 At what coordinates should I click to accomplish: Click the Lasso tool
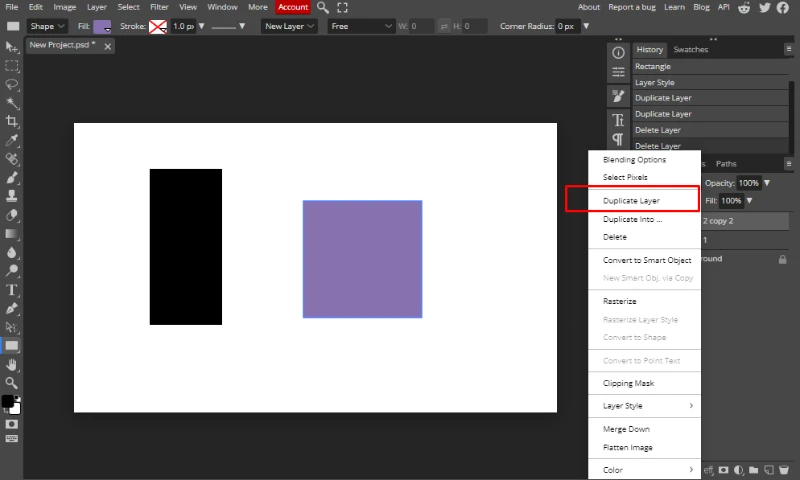(x=12, y=85)
